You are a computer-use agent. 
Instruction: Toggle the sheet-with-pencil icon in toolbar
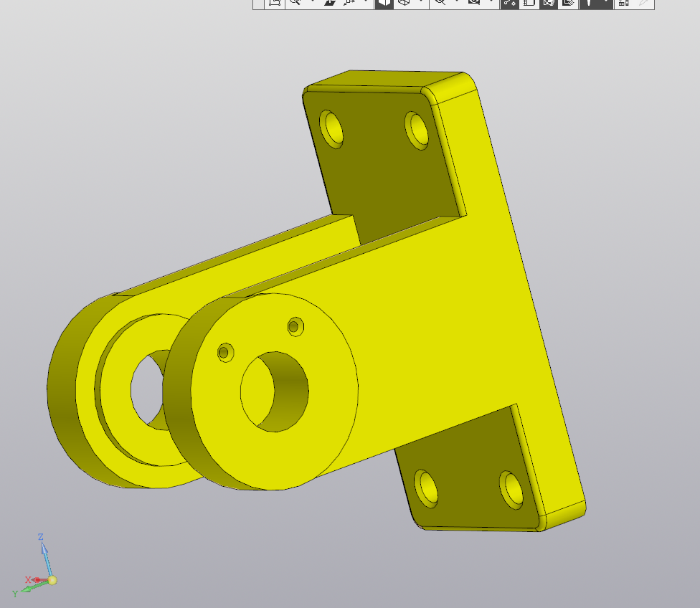(x=568, y=3)
